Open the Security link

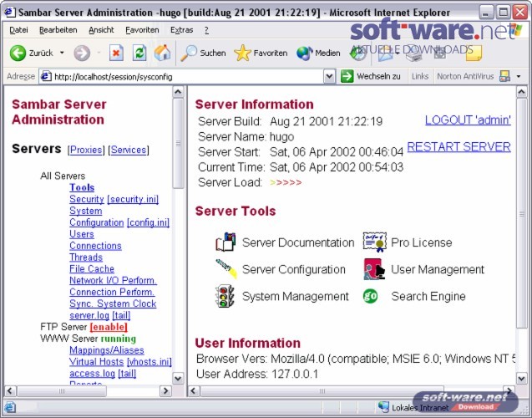(87, 199)
